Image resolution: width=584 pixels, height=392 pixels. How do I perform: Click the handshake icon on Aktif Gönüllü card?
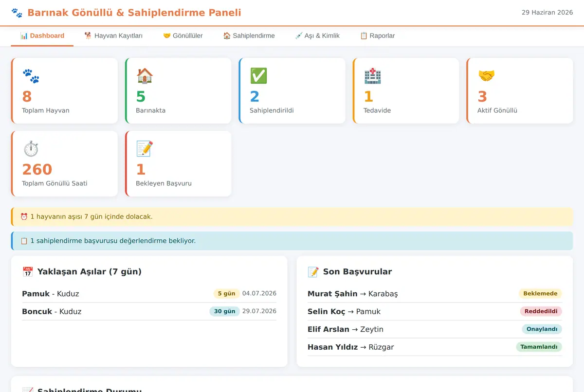click(x=486, y=76)
